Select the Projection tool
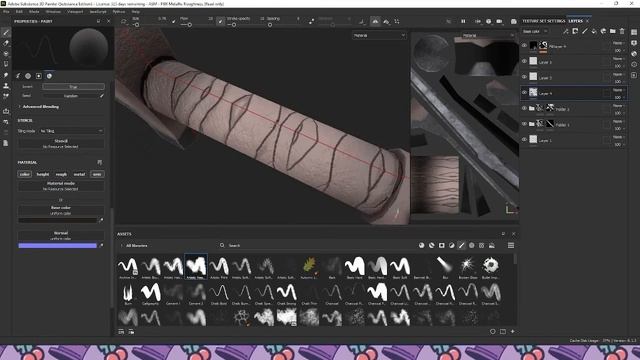 click(6, 53)
